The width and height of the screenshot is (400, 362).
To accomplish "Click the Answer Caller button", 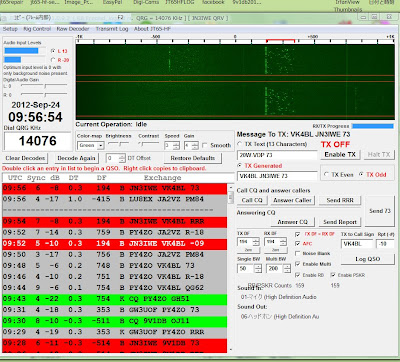I will tap(292, 200).
